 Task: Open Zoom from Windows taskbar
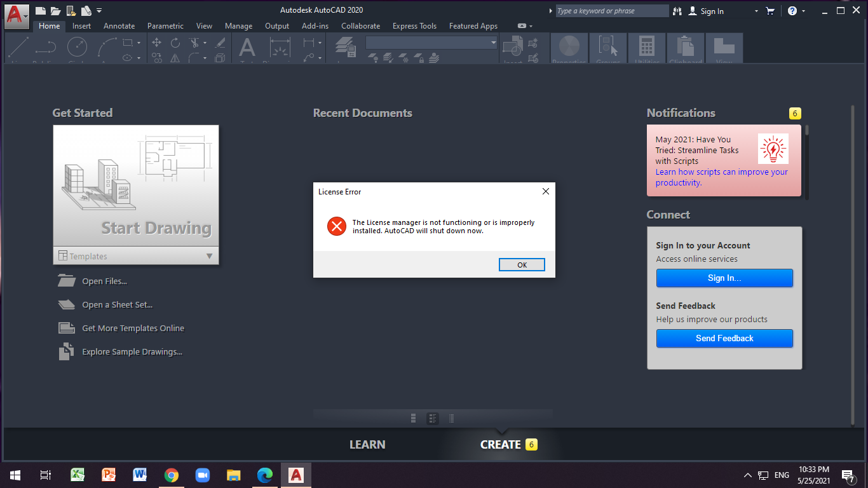202,475
